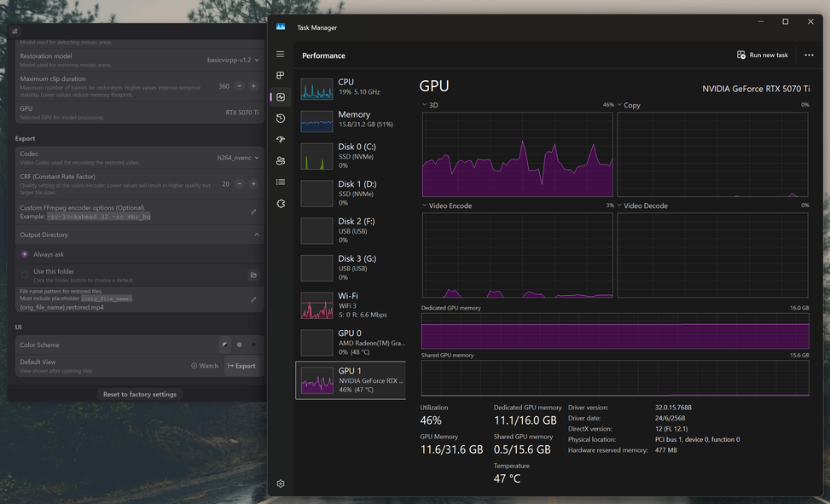The image size is (830, 504).
Task: Open the three-dot more options menu
Action: [809, 55]
